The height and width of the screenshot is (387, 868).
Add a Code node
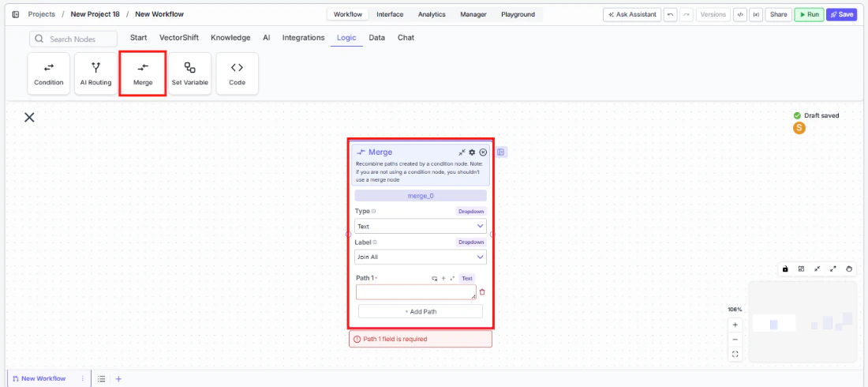(x=237, y=73)
